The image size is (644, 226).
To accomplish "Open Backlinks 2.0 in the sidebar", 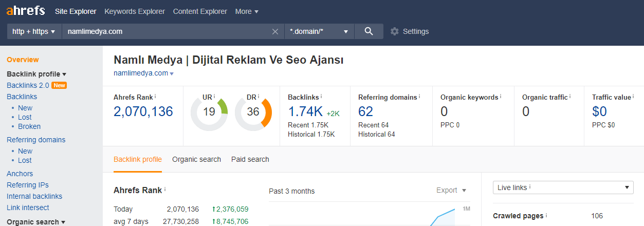I will [x=28, y=85].
